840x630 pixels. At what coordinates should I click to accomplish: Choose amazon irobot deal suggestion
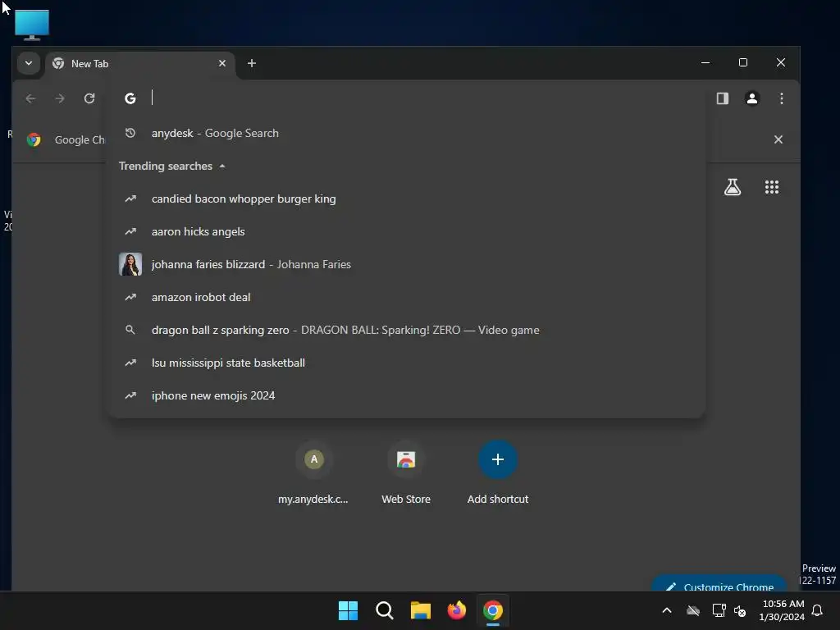(x=407, y=297)
